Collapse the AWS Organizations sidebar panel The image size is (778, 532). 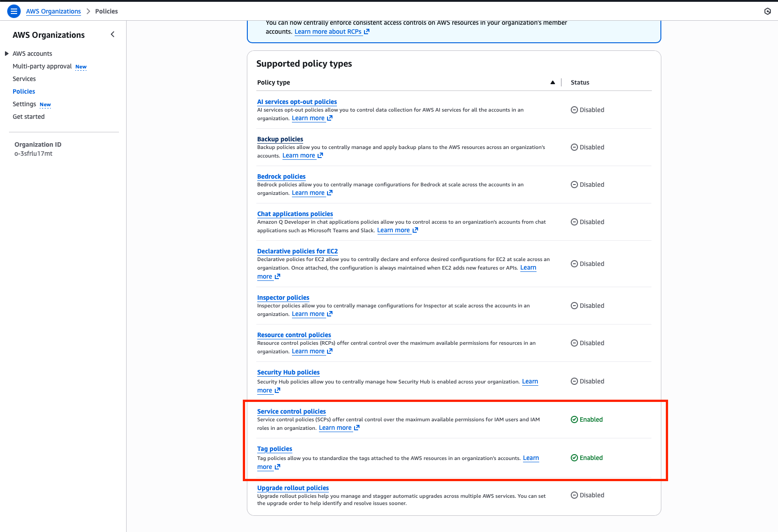pyautogui.click(x=112, y=34)
